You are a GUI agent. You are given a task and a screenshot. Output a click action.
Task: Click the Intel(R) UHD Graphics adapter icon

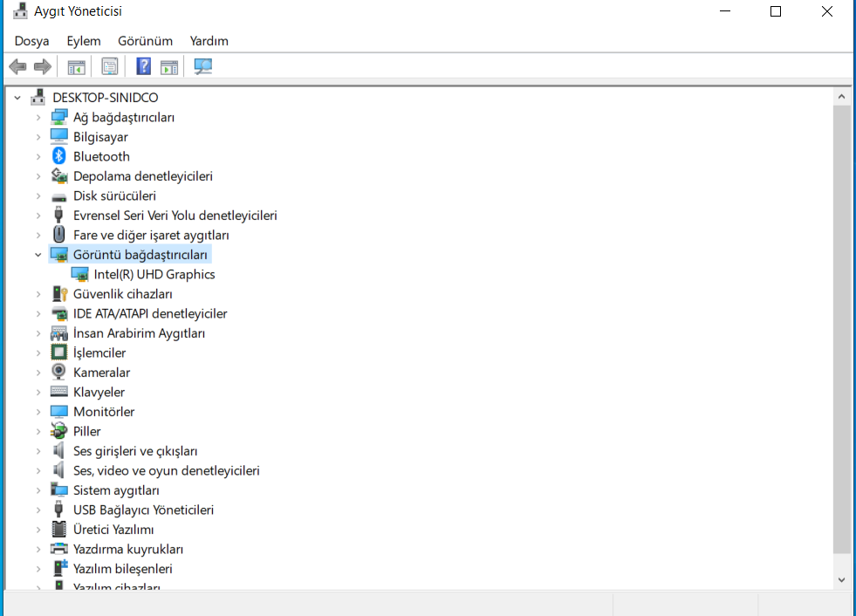pyautogui.click(x=79, y=274)
